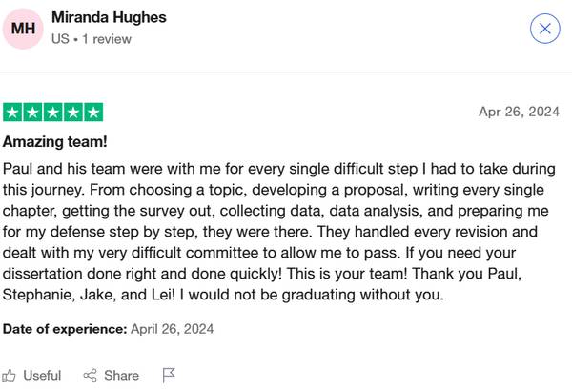Screen dimensions: 572x392
Task: Open Miranda Hughes reviewer profile name
Action: 109,17
